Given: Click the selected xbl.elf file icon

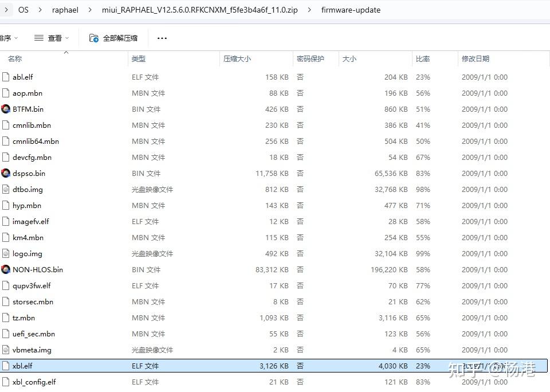Looking at the screenshot, I should [x=6, y=366].
